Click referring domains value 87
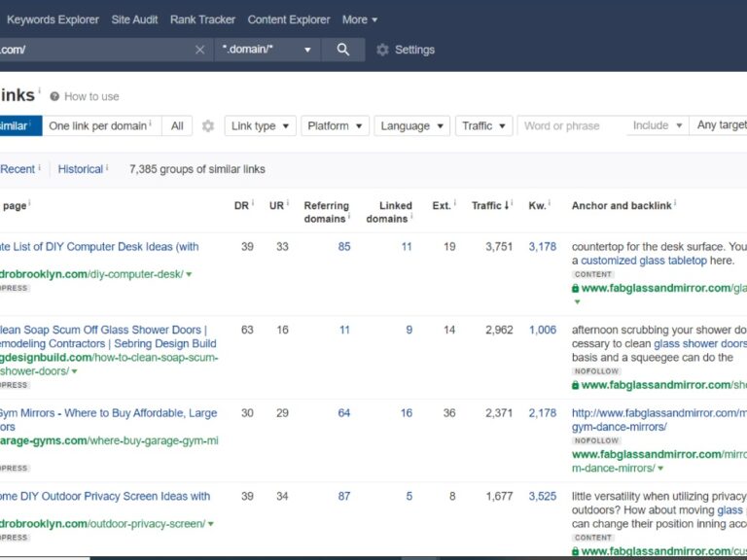The width and height of the screenshot is (747, 560). tap(344, 496)
